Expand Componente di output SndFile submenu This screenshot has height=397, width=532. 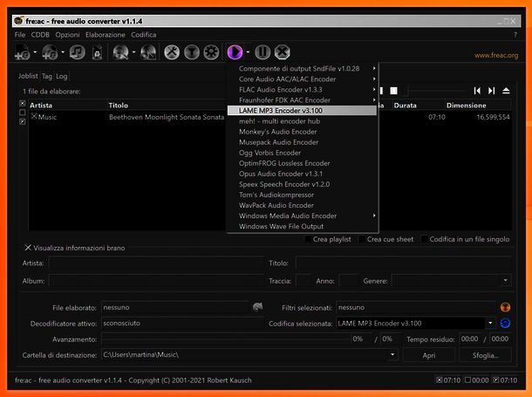[x=303, y=69]
